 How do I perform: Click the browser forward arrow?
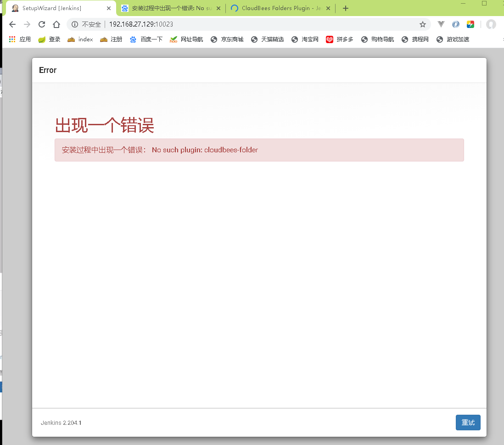tap(27, 24)
